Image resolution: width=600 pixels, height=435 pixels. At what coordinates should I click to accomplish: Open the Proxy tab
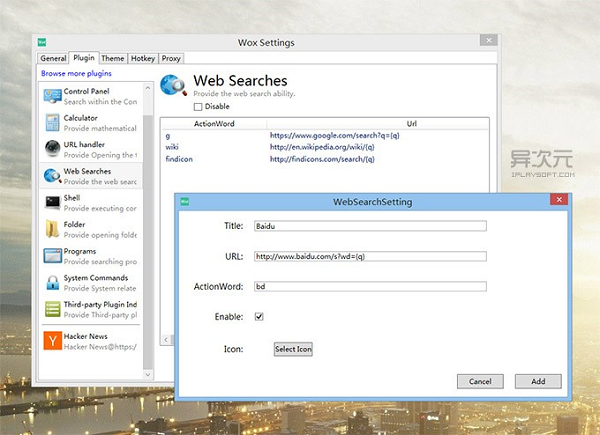pos(171,58)
